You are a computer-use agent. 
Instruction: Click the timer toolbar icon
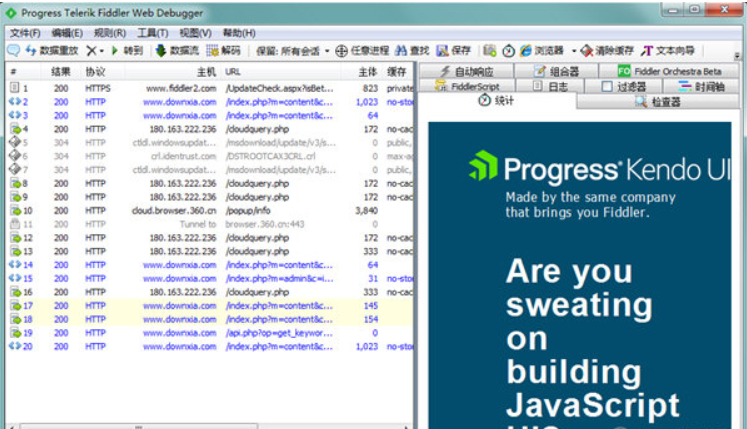(x=508, y=51)
